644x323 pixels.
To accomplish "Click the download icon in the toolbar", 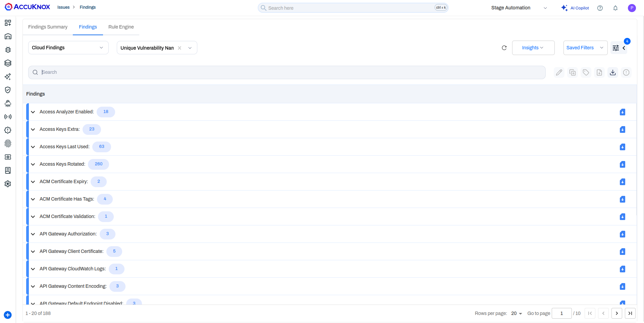I will pos(613,72).
